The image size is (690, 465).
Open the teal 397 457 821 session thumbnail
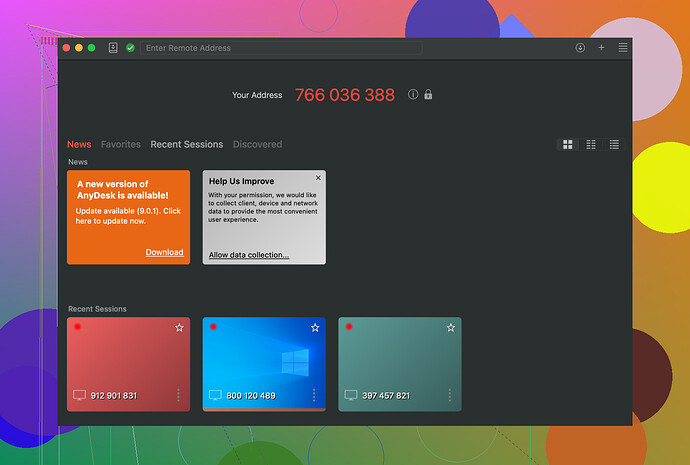(x=400, y=364)
